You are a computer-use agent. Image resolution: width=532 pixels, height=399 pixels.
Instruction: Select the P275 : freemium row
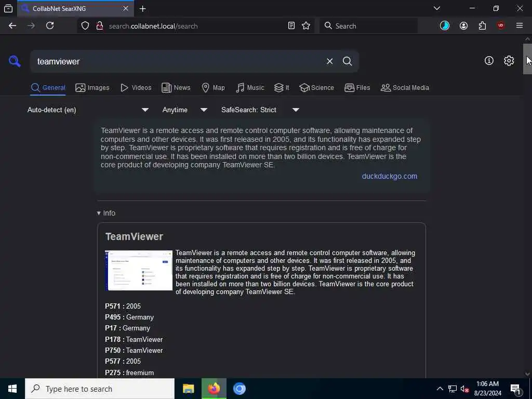[129, 373]
